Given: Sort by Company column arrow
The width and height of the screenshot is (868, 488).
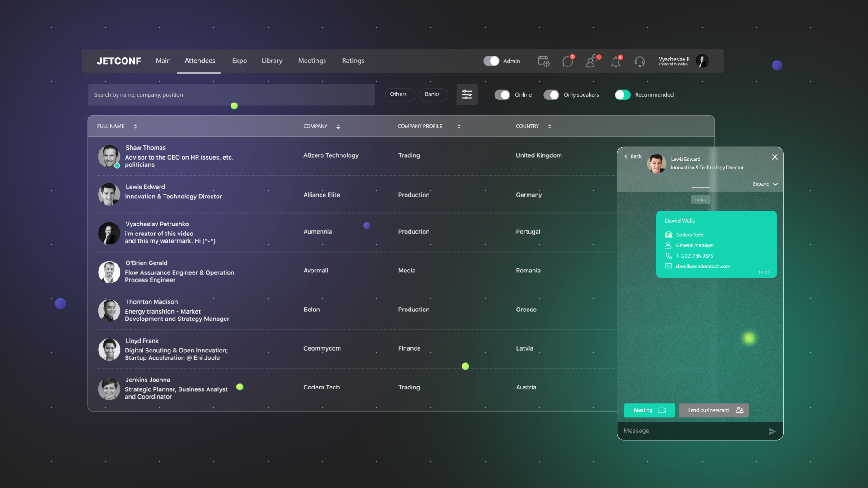Looking at the screenshot, I should (338, 127).
